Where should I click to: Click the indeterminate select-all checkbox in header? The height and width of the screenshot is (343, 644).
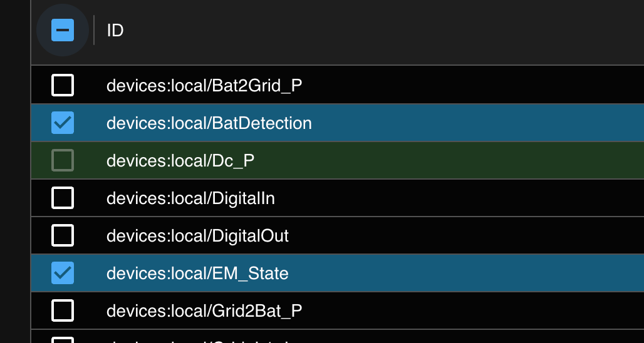pyautogui.click(x=62, y=30)
